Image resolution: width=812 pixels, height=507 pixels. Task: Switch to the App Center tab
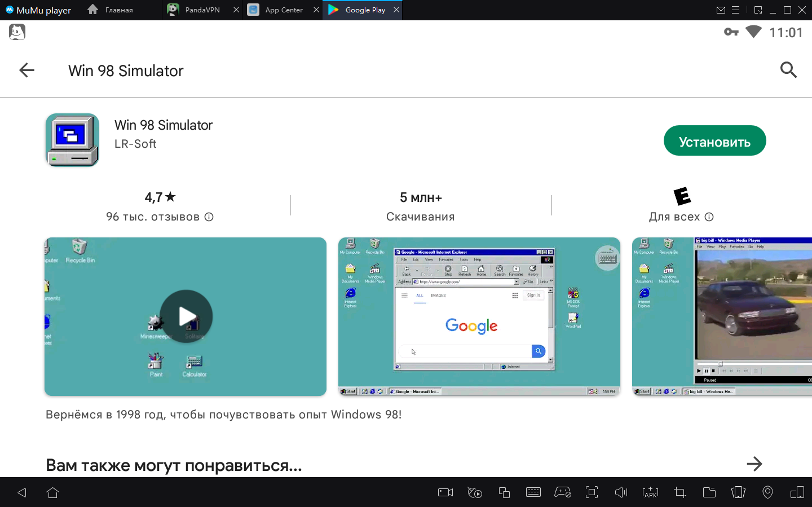(x=283, y=10)
